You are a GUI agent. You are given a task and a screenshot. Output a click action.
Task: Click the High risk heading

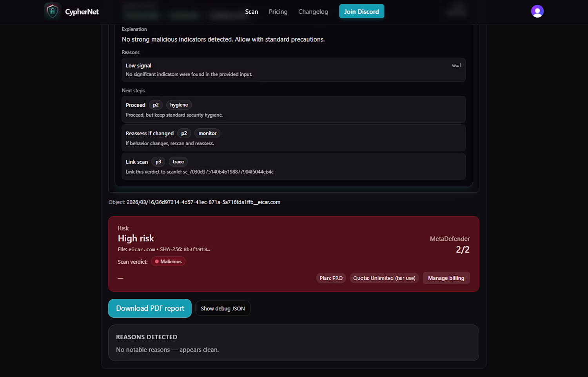[136, 238]
